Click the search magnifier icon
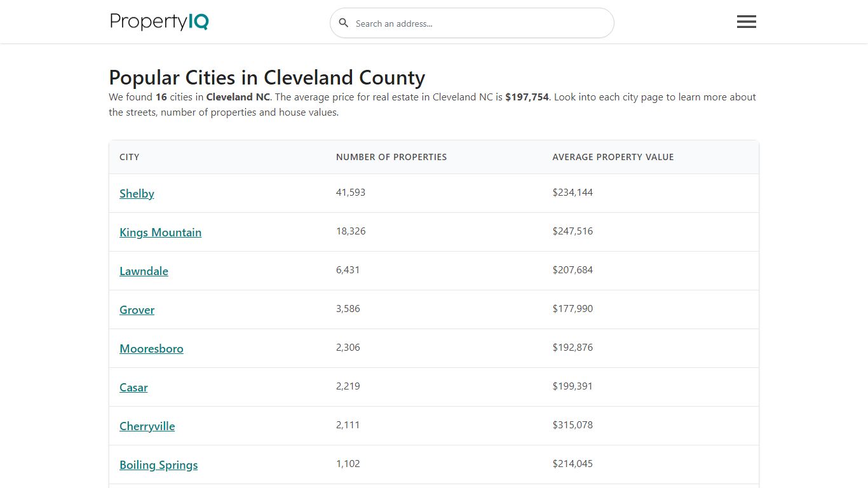The height and width of the screenshot is (488, 868). (344, 23)
